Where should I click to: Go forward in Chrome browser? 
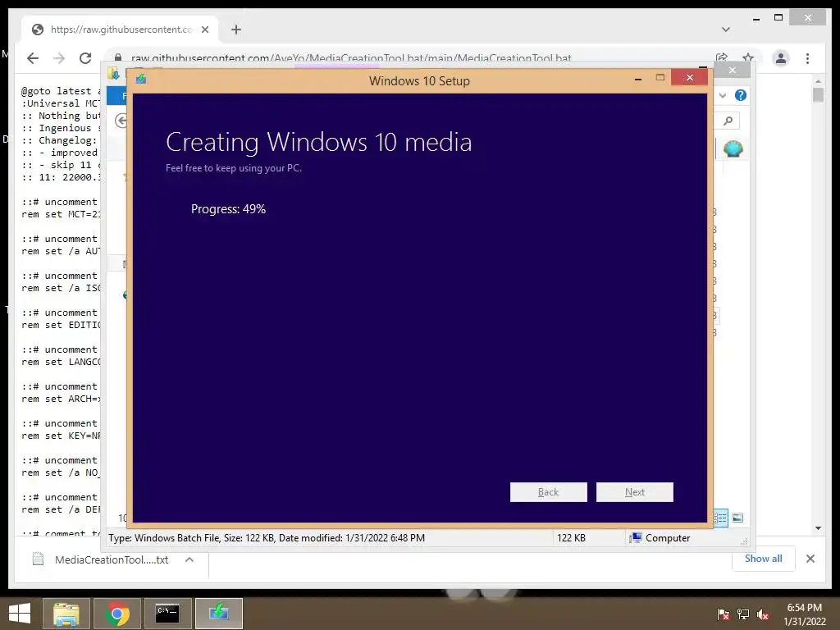pyautogui.click(x=59, y=58)
